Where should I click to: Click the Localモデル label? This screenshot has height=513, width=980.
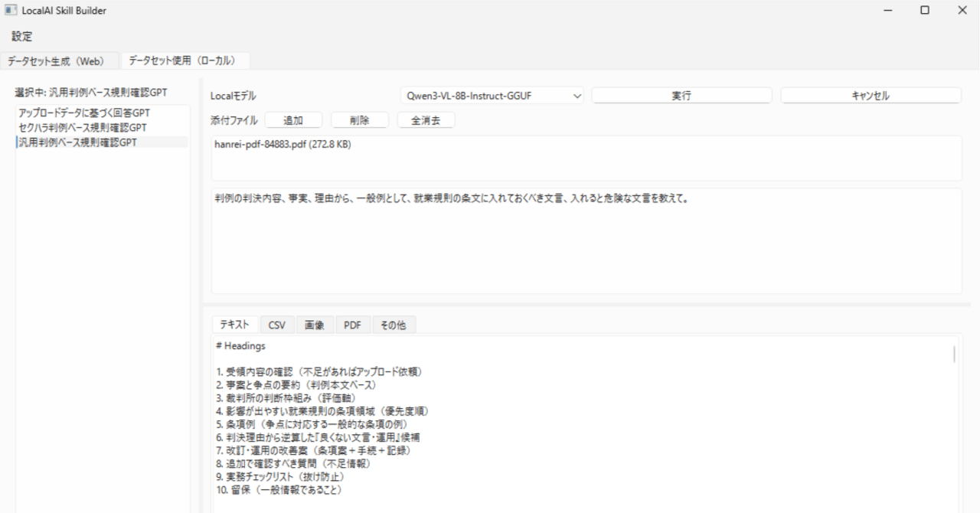click(x=234, y=96)
